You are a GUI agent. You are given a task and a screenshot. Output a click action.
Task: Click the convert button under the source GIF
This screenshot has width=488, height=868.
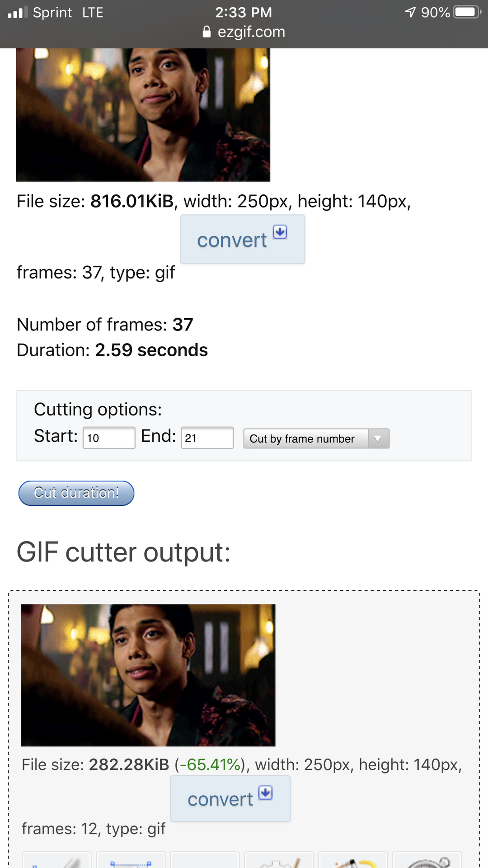tap(243, 240)
